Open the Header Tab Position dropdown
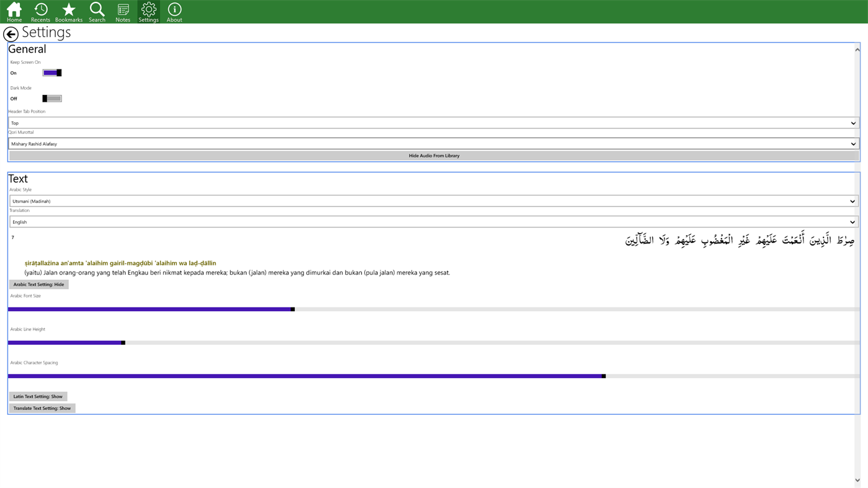The image size is (868, 488). 433,122
